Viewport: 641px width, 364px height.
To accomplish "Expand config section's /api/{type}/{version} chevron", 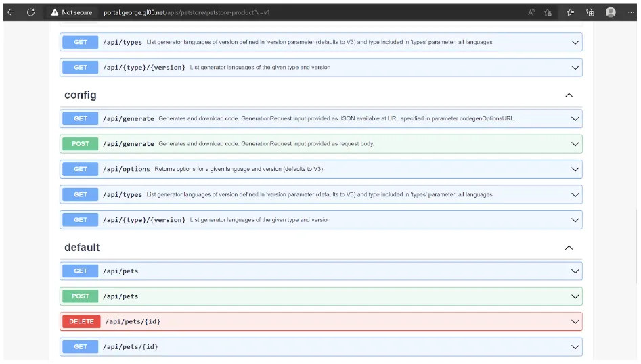I will point(575,220).
